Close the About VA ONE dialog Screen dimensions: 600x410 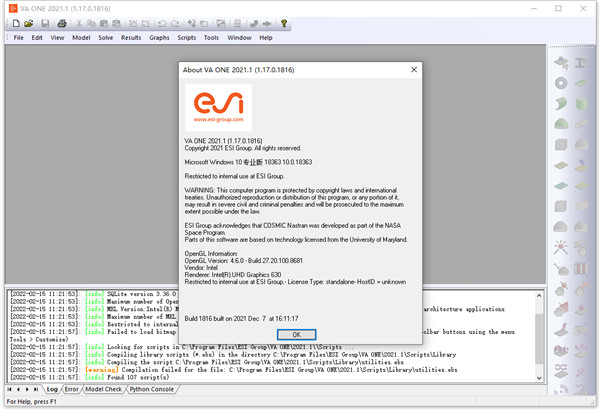[x=414, y=70]
